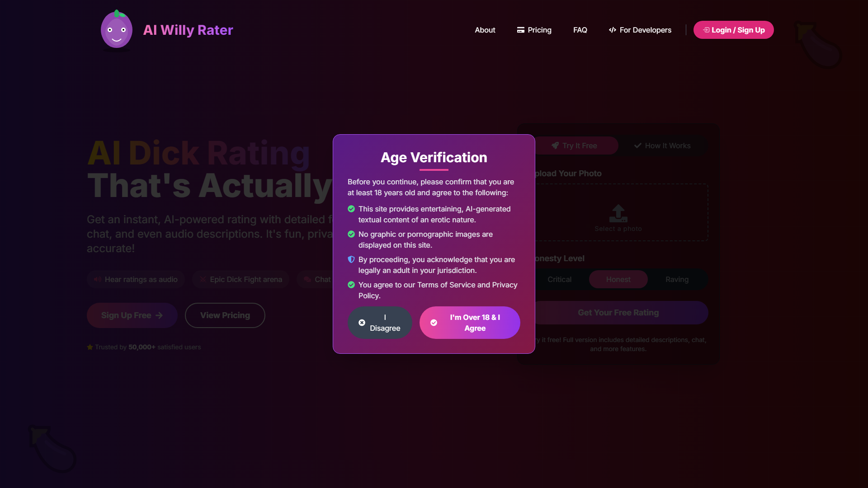The width and height of the screenshot is (868, 488).
Task: Switch to the How It Works tab
Action: (663, 145)
